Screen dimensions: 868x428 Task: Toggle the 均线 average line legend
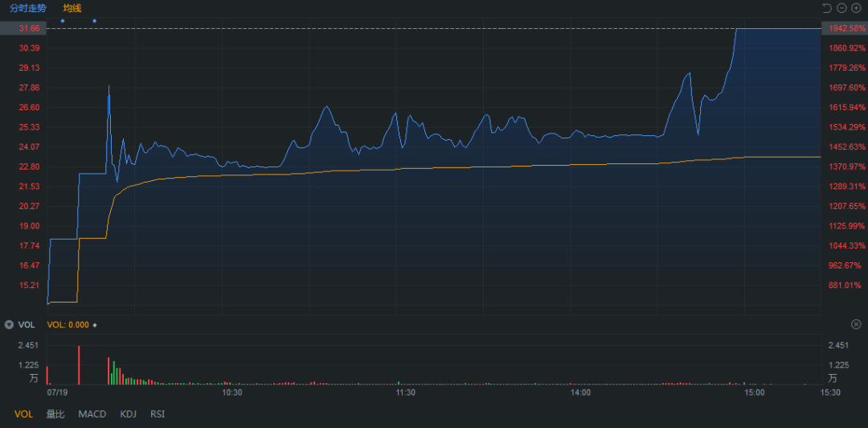(72, 8)
